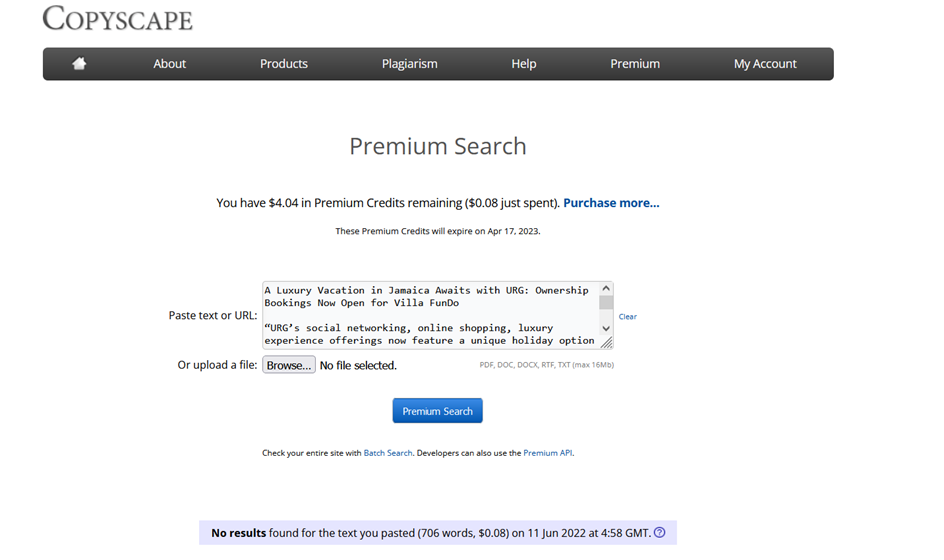Click Browse... to upload a file

tap(289, 365)
